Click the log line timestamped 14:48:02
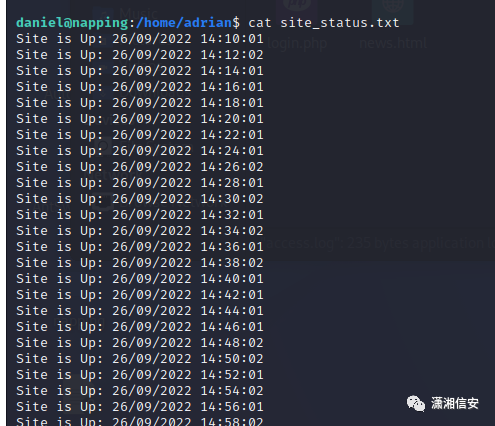This screenshot has height=426, width=495. pos(140,343)
